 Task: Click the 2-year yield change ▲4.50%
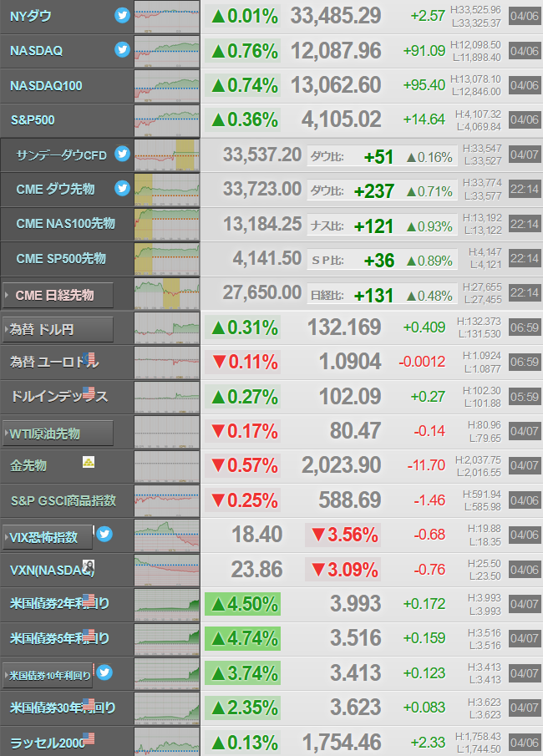243,604
